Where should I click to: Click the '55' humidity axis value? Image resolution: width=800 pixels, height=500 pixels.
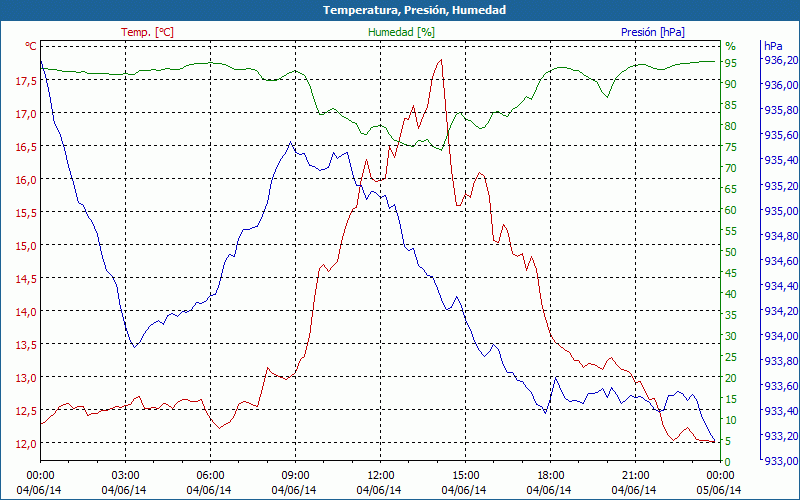tap(731, 231)
